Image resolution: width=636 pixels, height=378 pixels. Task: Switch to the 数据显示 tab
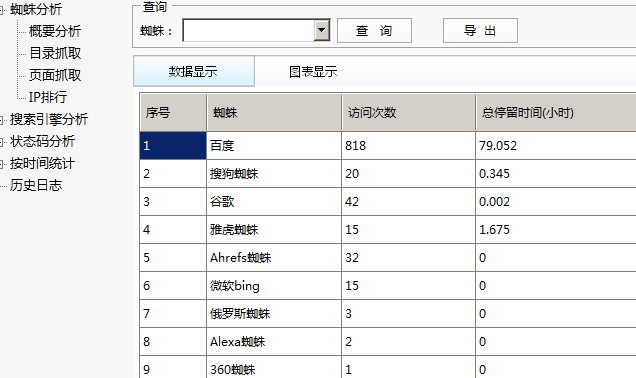tap(194, 71)
